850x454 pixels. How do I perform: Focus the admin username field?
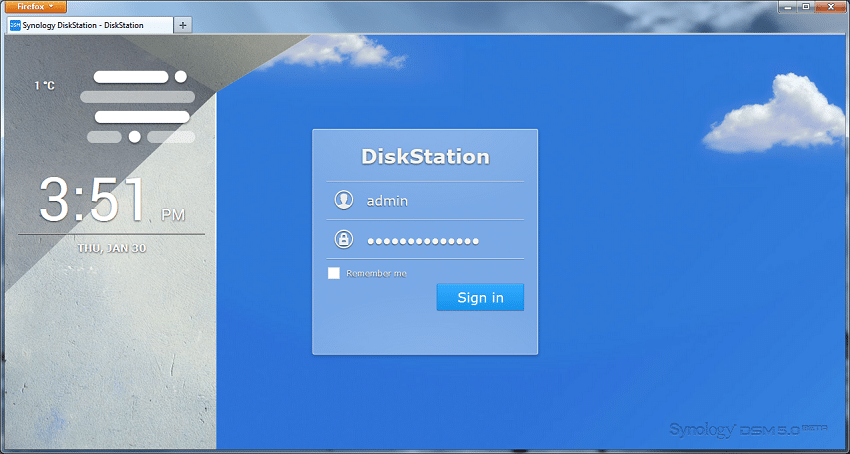click(425, 201)
